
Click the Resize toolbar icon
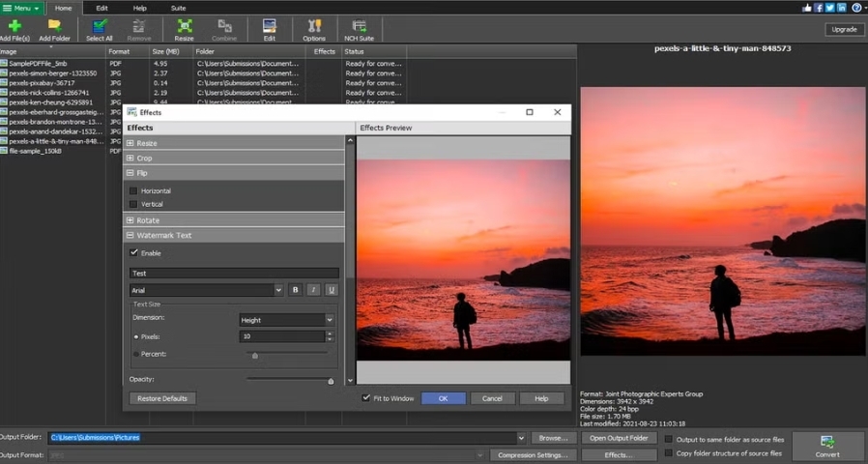[184, 30]
